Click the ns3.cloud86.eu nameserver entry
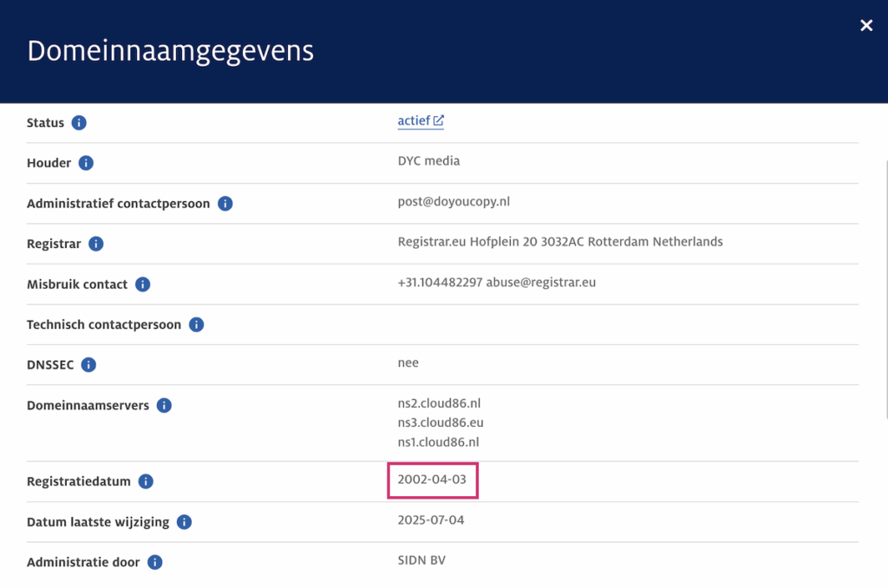This screenshot has width=888, height=588. 440,422
